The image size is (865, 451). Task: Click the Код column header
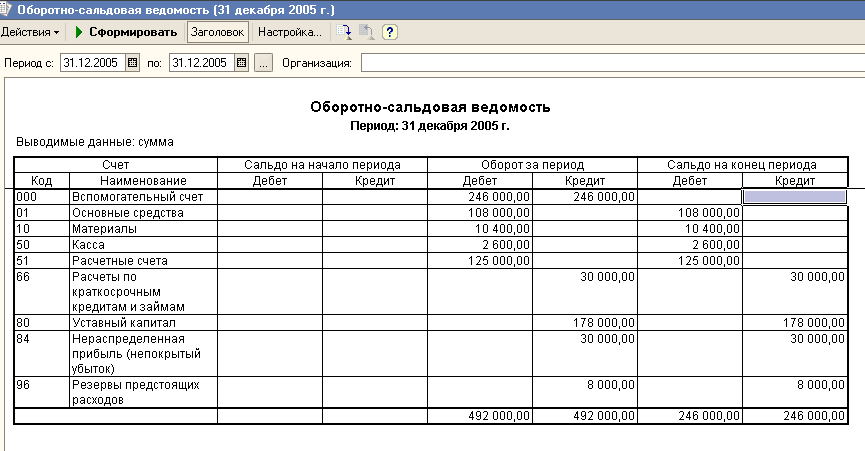[41, 181]
